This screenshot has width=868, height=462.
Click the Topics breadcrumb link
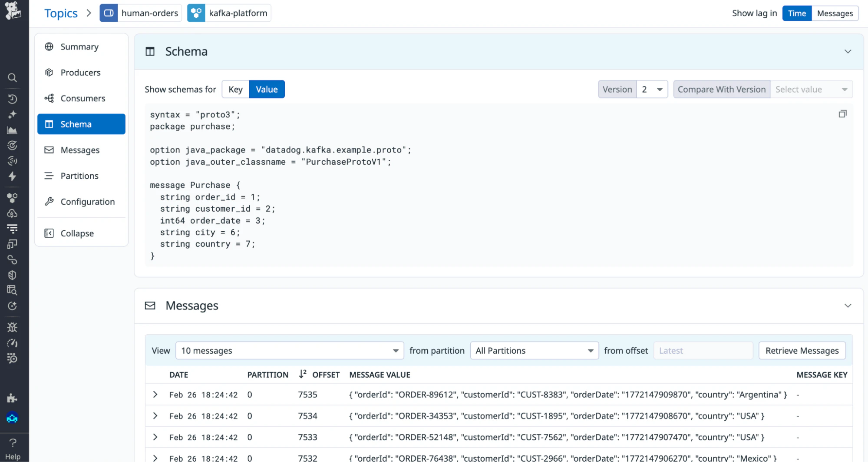tap(61, 13)
